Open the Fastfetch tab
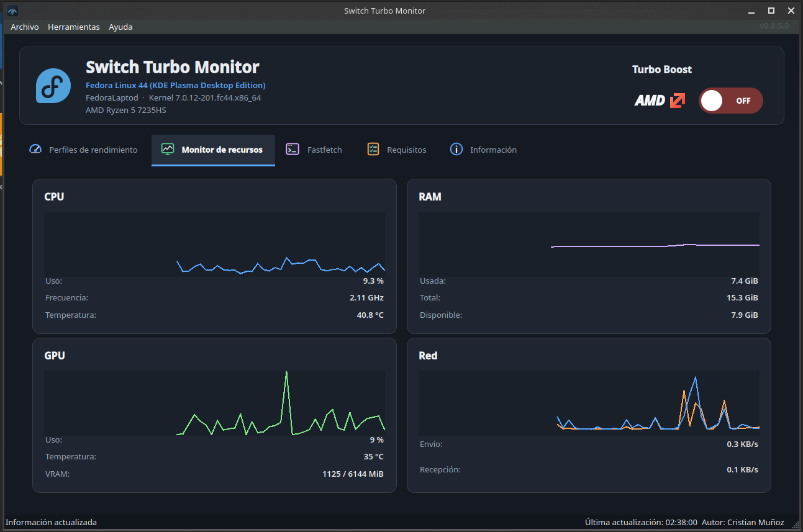Viewport: 803px width, 532px height. click(314, 150)
